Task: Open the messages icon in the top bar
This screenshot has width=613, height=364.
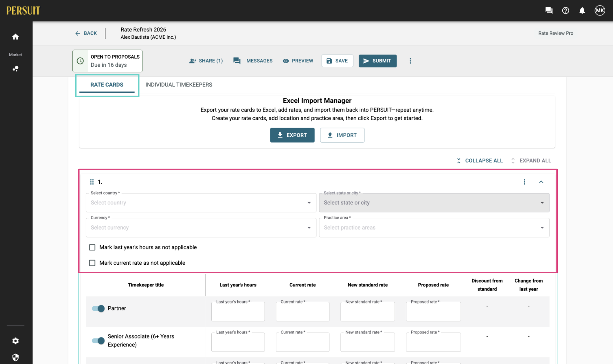Action: 549,10
